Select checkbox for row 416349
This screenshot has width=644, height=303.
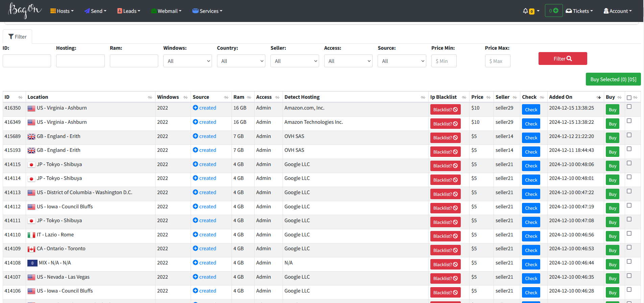click(629, 121)
